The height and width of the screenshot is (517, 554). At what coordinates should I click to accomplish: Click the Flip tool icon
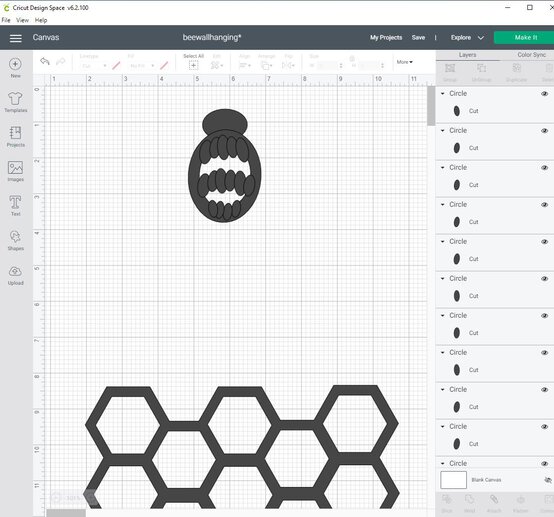click(x=287, y=65)
